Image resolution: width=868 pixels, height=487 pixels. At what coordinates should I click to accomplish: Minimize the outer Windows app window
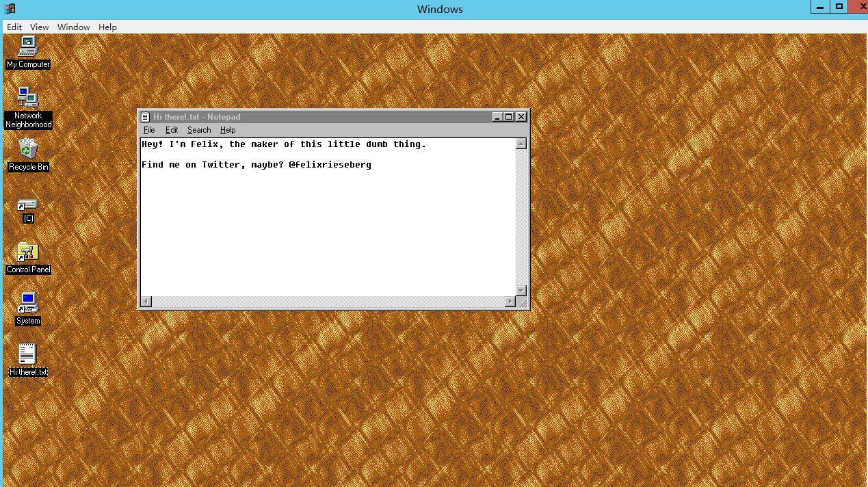point(820,7)
